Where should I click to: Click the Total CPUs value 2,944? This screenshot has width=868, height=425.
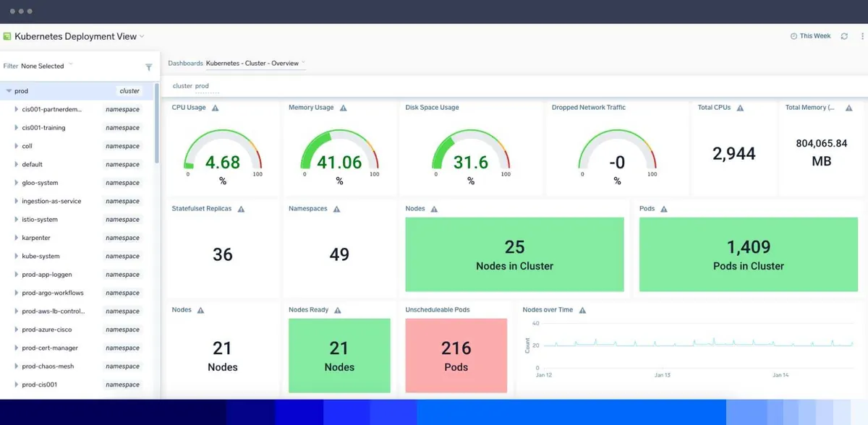click(733, 153)
